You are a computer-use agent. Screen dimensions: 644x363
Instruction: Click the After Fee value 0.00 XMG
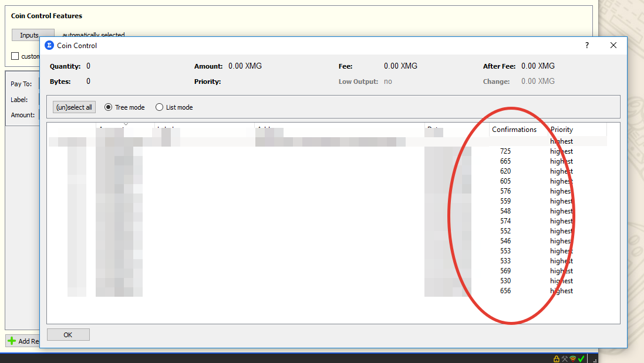click(538, 66)
